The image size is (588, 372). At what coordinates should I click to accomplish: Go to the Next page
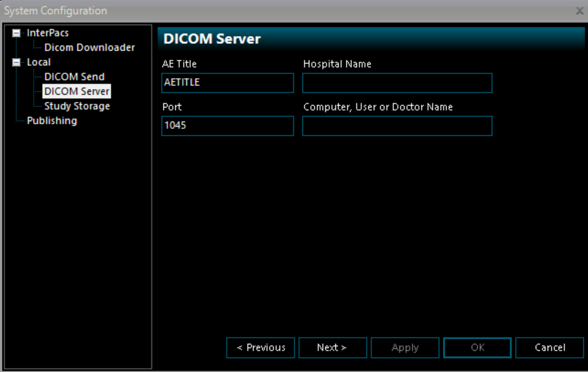332,348
